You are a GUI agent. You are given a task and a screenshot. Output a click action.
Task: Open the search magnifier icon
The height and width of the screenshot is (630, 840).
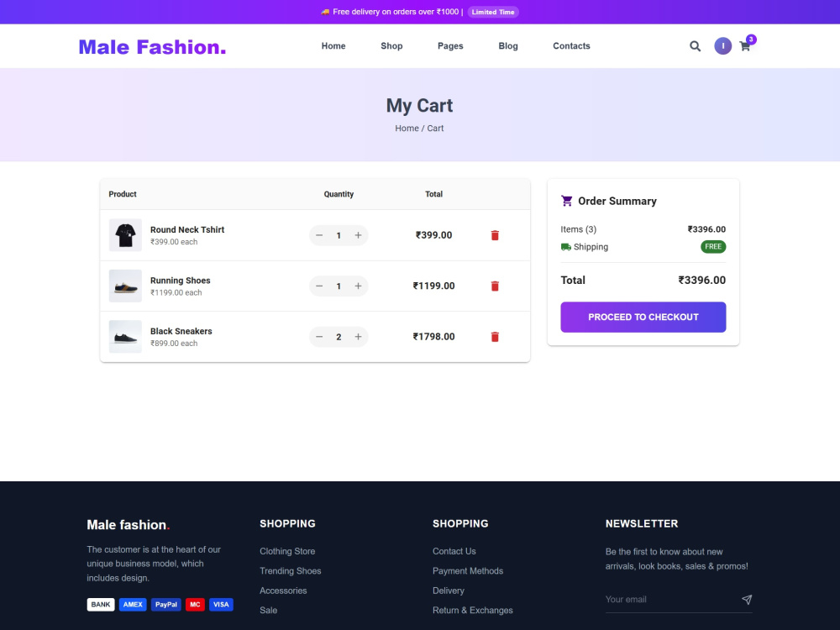695,46
